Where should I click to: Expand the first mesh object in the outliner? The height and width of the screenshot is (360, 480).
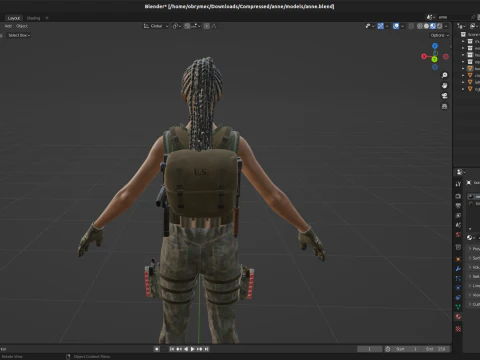[463, 69]
